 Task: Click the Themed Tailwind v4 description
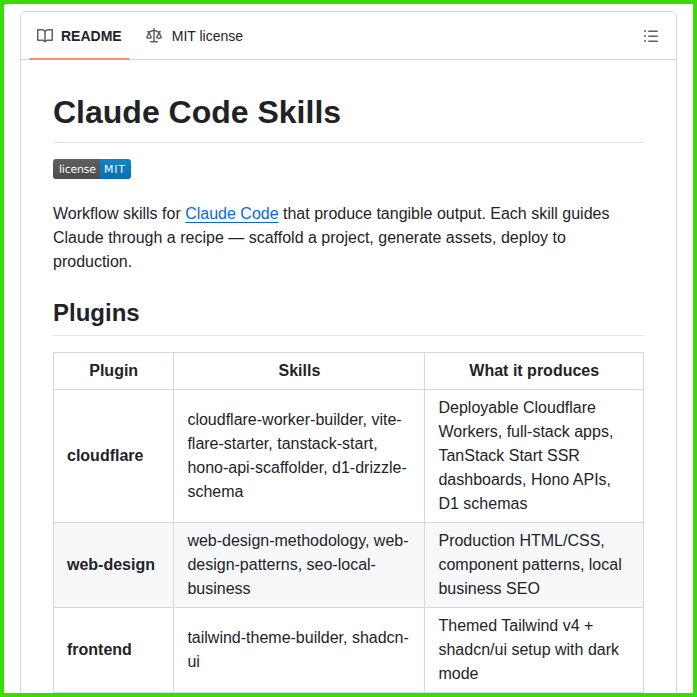(x=534, y=649)
